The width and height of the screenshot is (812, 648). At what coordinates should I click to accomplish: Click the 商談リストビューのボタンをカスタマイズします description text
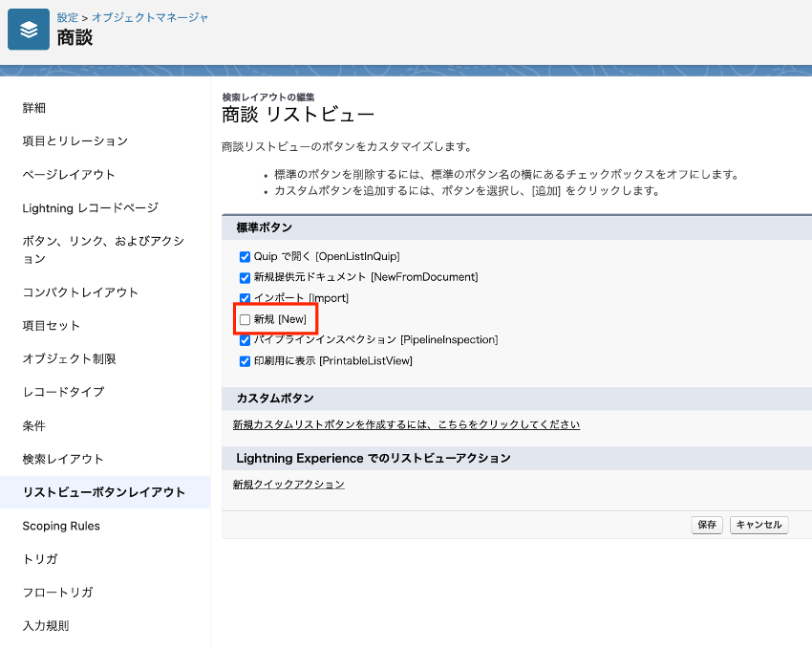coord(348,147)
